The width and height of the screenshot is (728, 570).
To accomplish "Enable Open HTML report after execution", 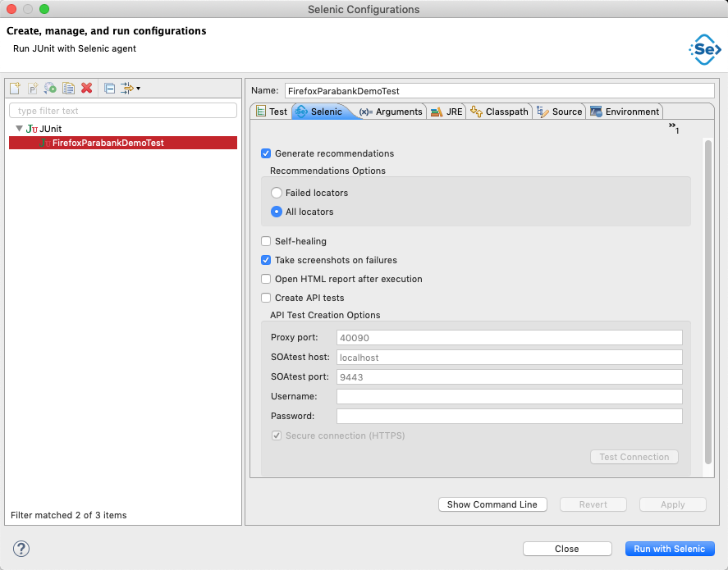I will (266, 279).
